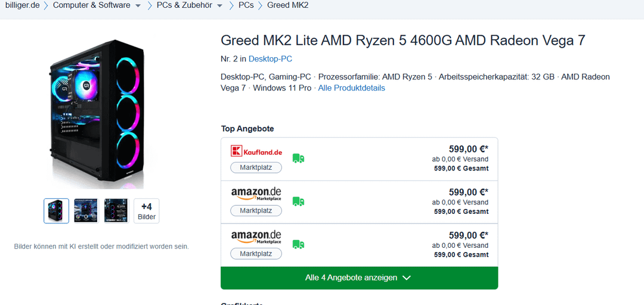Screen dimensions: 644x305
Task: Expand the Computer & Software breadcrumb dropdown arrow
Action: coord(138,6)
